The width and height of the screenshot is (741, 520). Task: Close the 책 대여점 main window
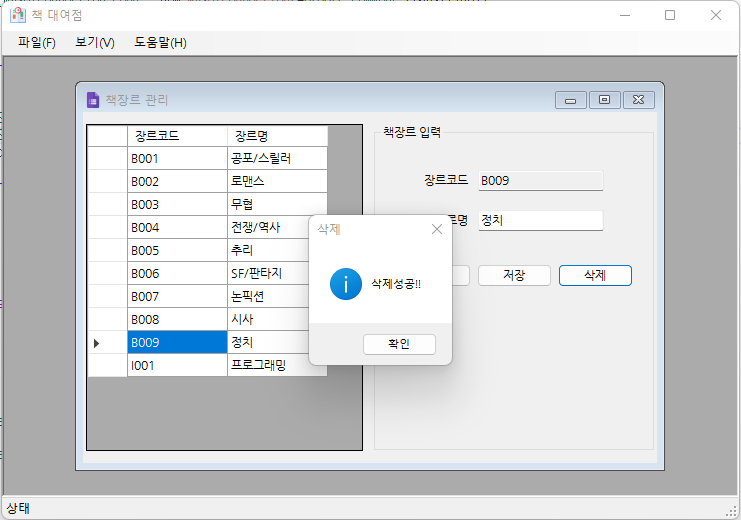715,15
